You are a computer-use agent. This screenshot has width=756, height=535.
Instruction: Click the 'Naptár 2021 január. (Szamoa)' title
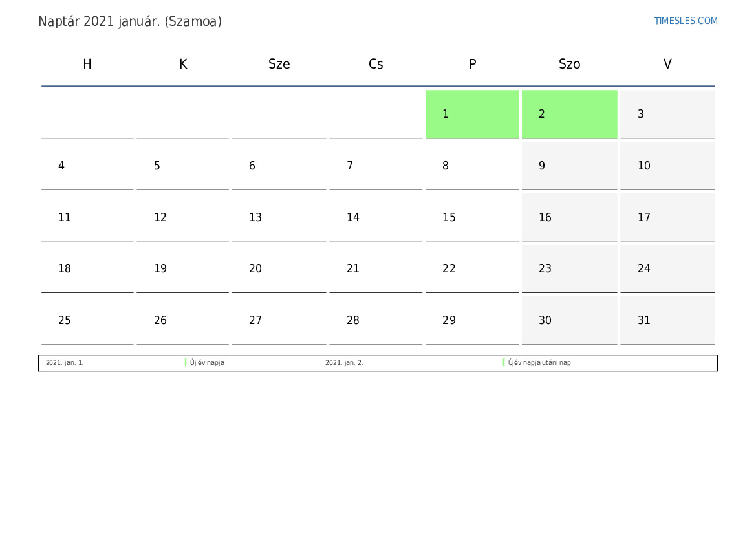[130, 21]
